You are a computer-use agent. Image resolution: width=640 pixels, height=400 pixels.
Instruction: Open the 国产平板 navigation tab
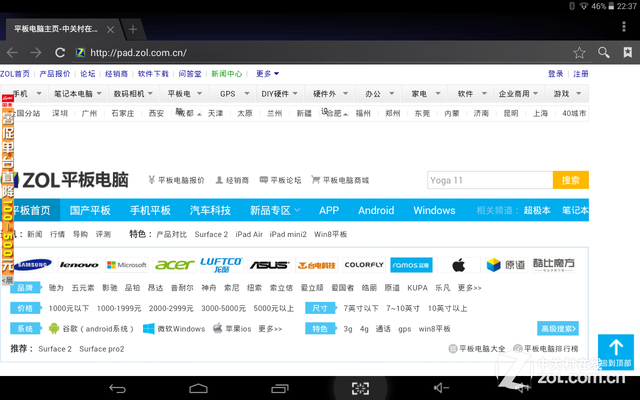click(90, 210)
